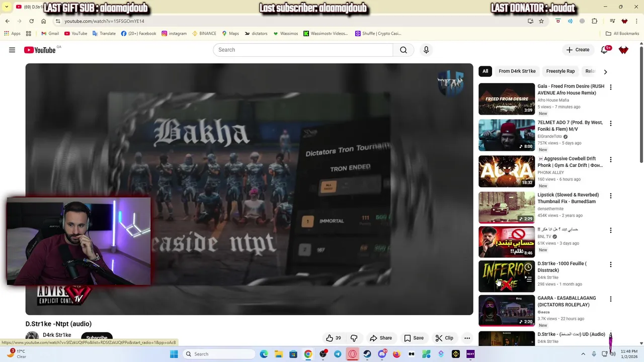Viewport: 644px width, 362px height.
Task: Open YouTube notifications bell
Action: (x=604, y=50)
